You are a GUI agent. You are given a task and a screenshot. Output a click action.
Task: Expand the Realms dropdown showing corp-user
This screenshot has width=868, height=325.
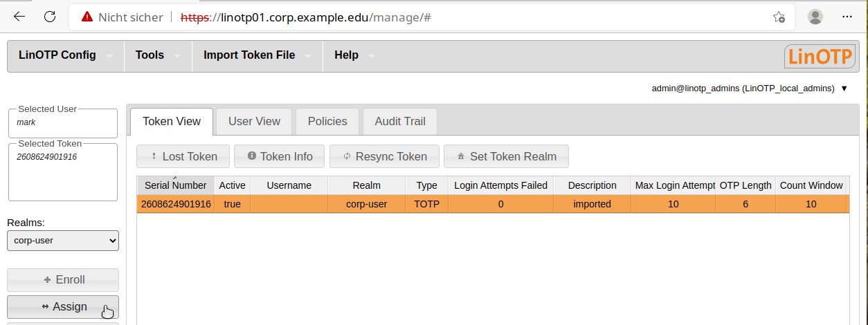coord(63,241)
